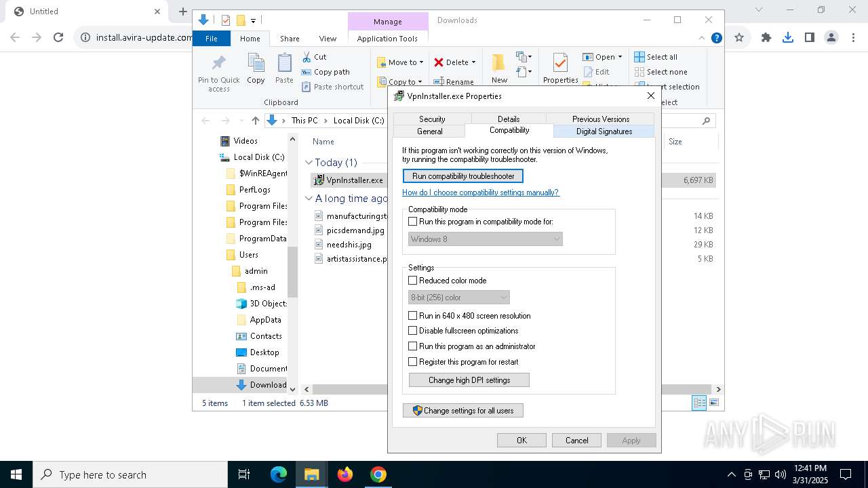The width and height of the screenshot is (868, 488).
Task: Collapse the Today (1) group
Action: click(x=309, y=163)
